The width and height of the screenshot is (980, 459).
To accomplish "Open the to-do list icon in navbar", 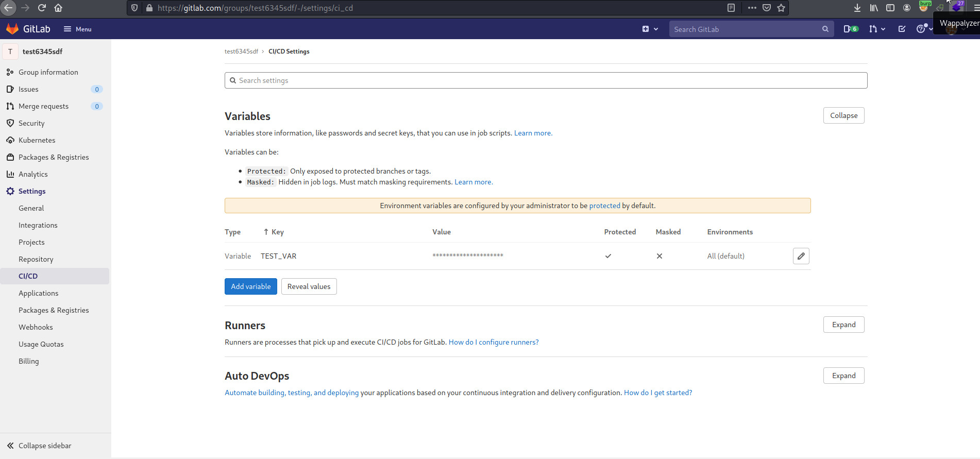I will coord(902,29).
